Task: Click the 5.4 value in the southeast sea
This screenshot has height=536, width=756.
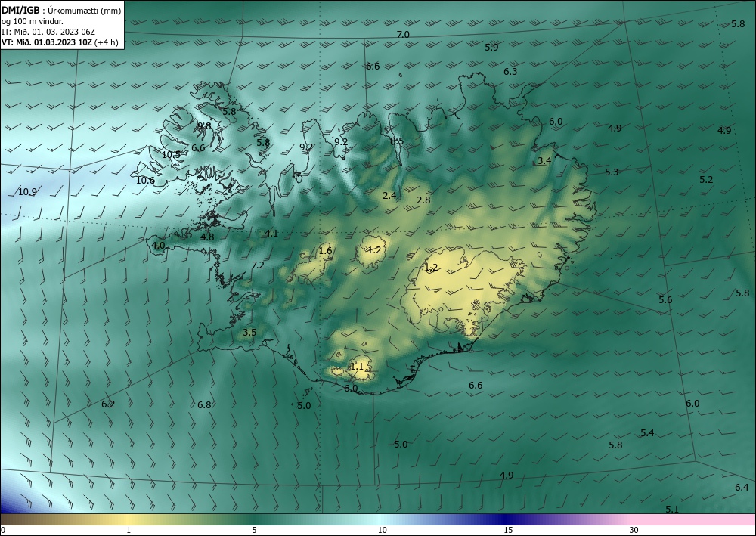Action: [647, 433]
